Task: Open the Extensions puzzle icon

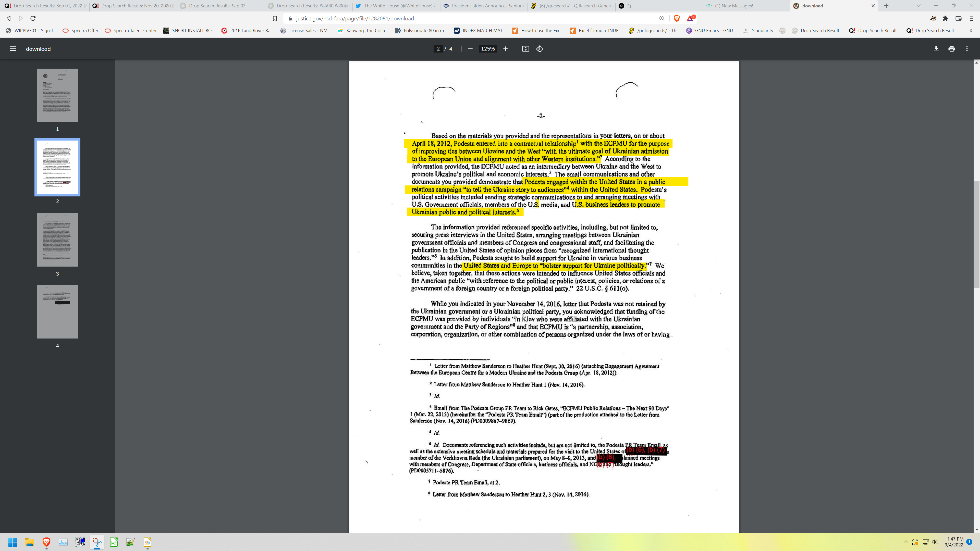Action: [x=945, y=18]
